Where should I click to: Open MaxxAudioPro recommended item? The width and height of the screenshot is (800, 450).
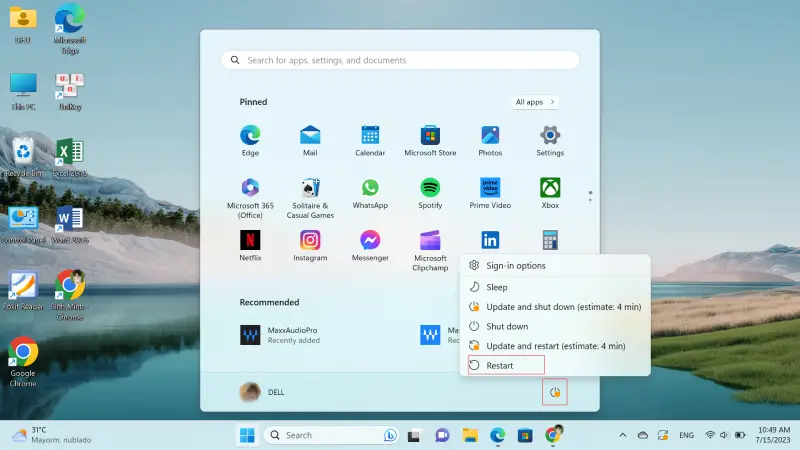click(281, 335)
